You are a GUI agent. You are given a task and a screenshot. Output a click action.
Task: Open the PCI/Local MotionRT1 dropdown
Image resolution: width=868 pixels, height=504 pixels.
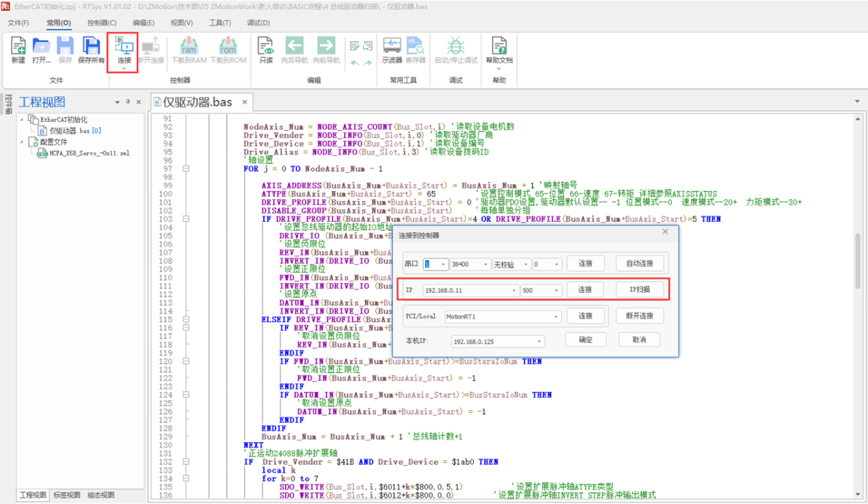point(556,316)
